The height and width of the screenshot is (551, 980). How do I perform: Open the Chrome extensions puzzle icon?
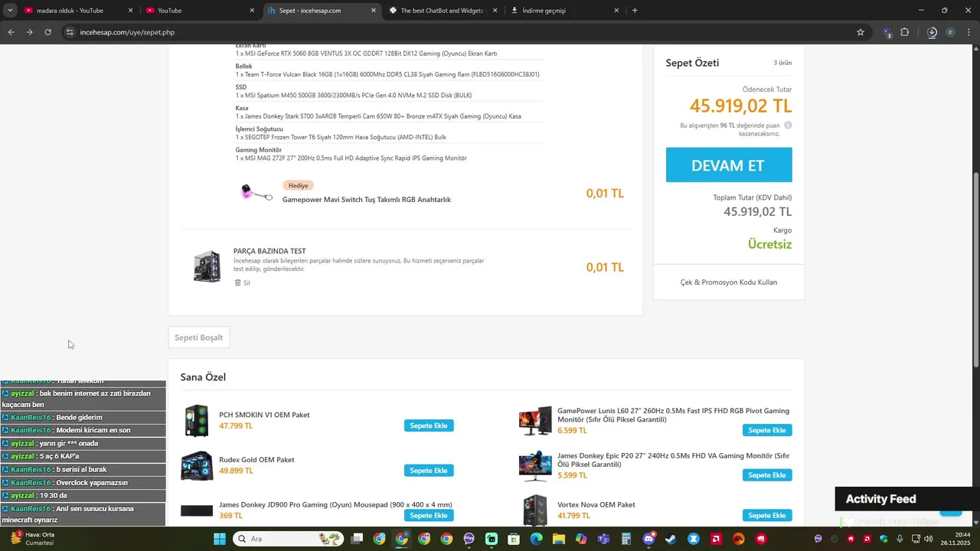[x=905, y=32]
